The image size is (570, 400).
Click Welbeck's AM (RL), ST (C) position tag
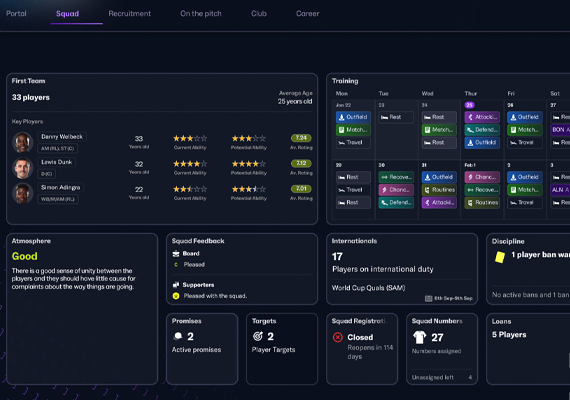point(57,148)
